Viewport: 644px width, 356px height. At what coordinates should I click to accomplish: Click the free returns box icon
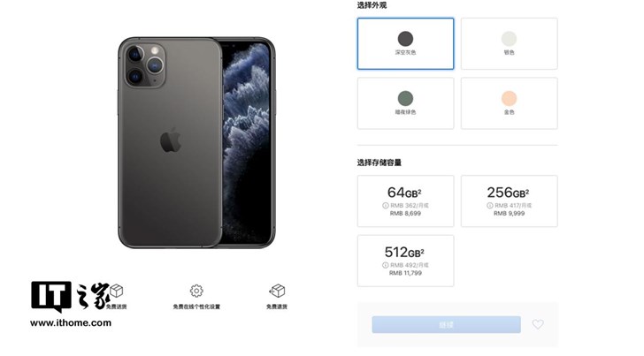tap(277, 291)
